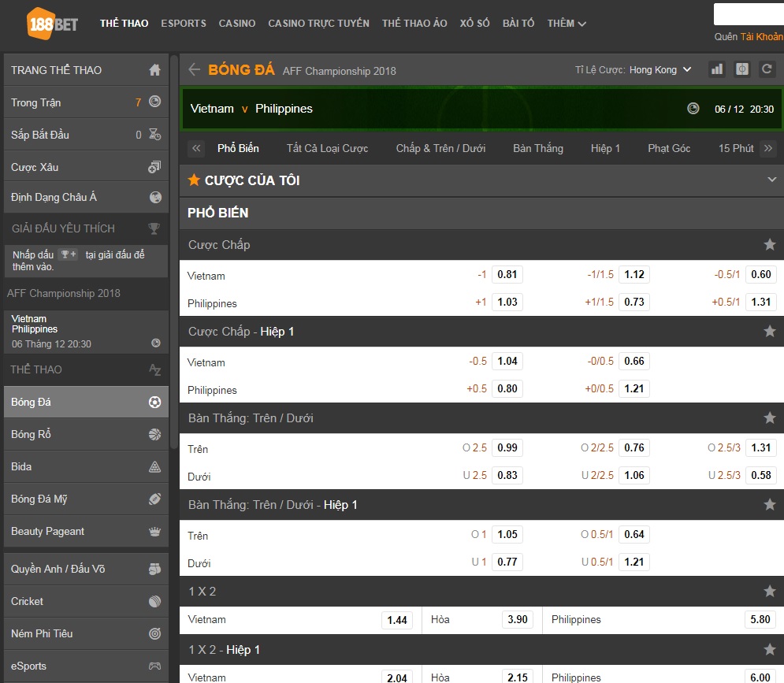
Task: Favorite the 1 X 2 market star
Action: pyautogui.click(x=770, y=591)
